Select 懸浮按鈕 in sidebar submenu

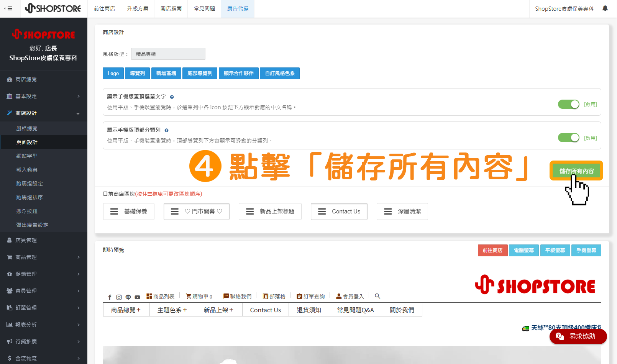pyautogui.click(x=44, y=211)
